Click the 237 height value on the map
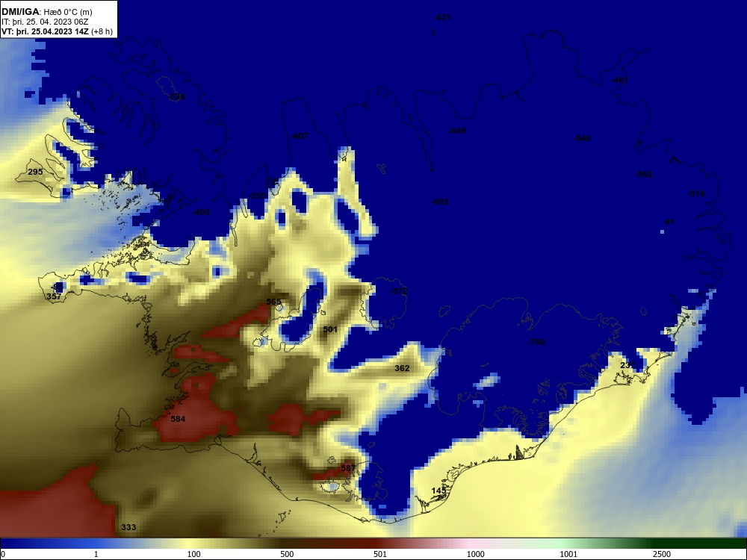 628,365
